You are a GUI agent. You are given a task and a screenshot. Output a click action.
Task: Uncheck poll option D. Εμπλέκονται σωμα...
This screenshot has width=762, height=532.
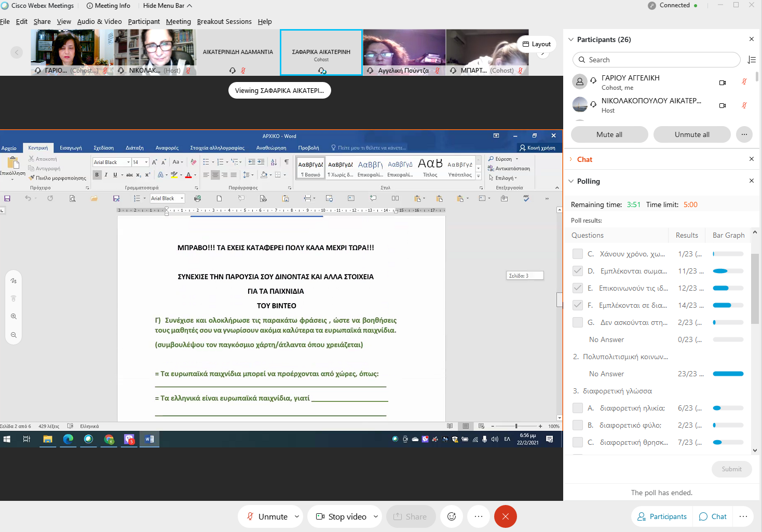tap(577, 271)
